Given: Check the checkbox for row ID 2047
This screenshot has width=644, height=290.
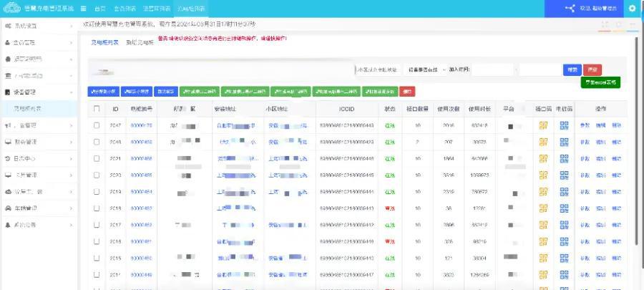Looking at the screenshot, I should point(97,125).
